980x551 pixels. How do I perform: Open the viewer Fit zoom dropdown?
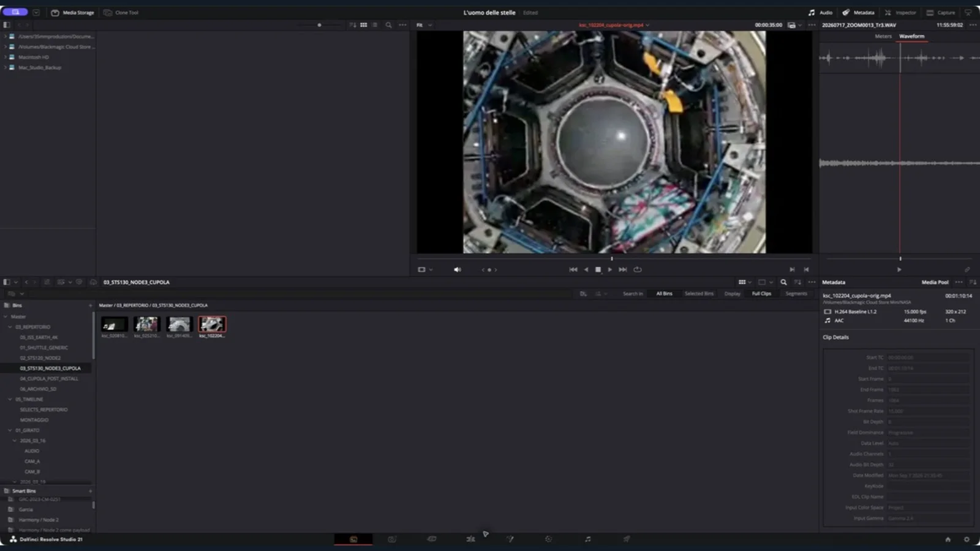click(424, 25)
